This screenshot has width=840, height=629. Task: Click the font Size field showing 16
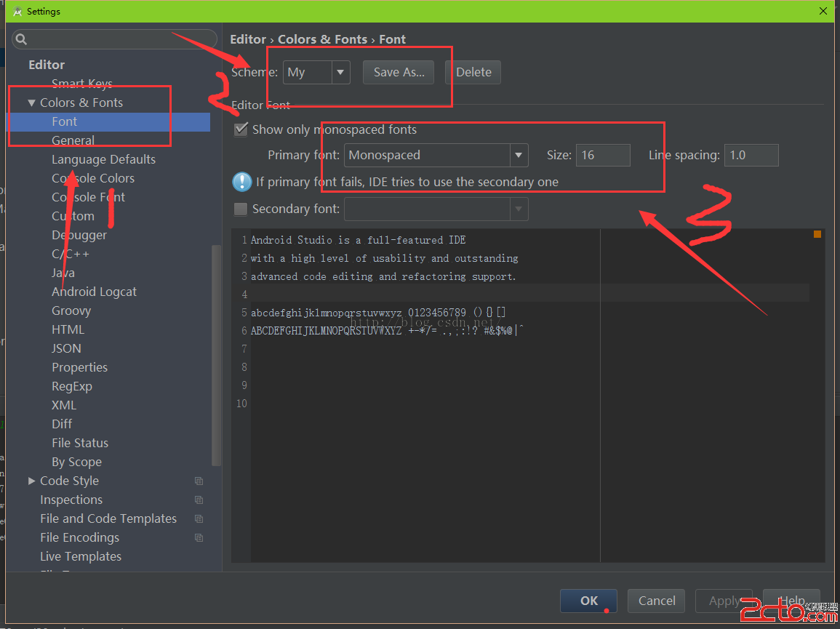pyautogui.click(x=603, y=156)
